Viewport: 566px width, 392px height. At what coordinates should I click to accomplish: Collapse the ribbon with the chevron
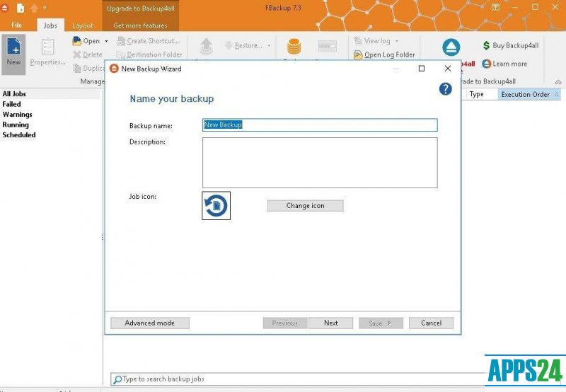pyautogui.click(x=558, y=82)
